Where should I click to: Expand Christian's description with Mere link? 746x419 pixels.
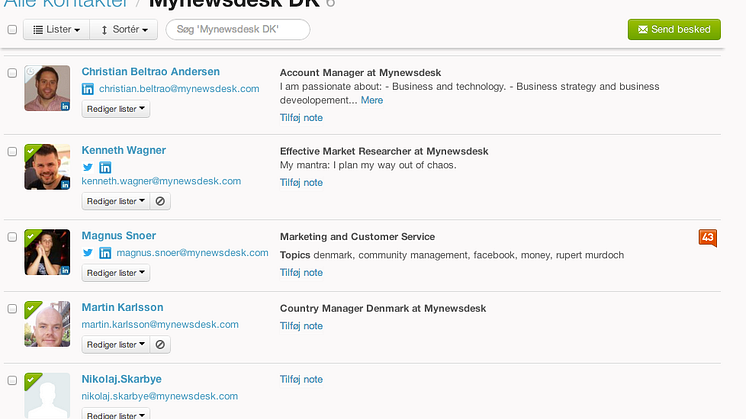(372, 100)
